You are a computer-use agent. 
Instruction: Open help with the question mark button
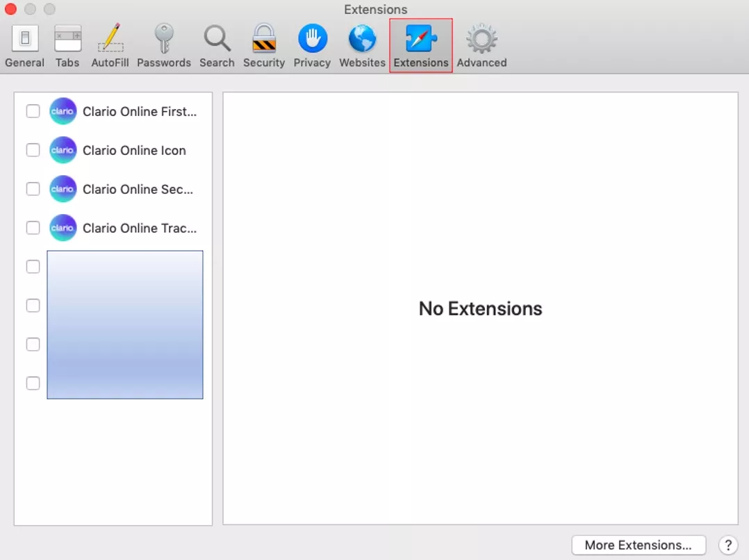(x=727, y=545)
